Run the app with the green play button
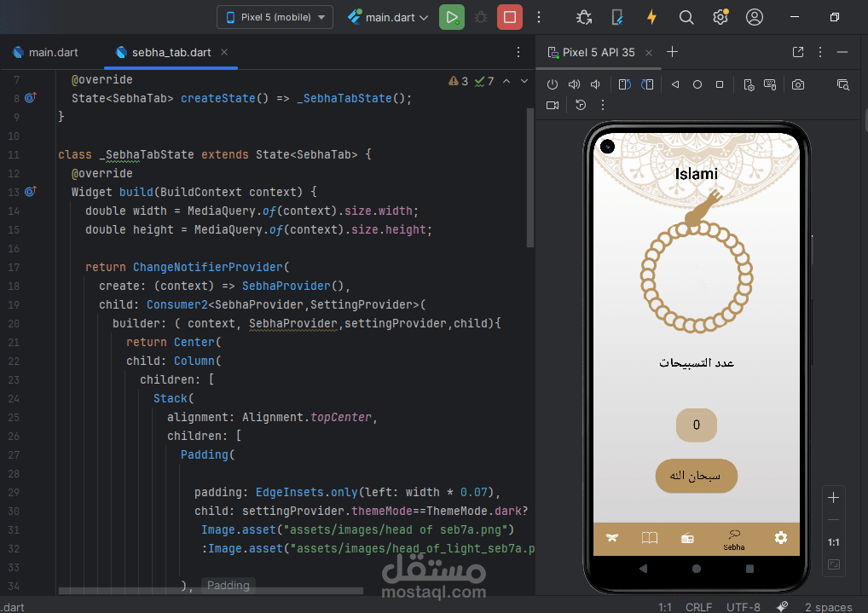 (452, 17)
